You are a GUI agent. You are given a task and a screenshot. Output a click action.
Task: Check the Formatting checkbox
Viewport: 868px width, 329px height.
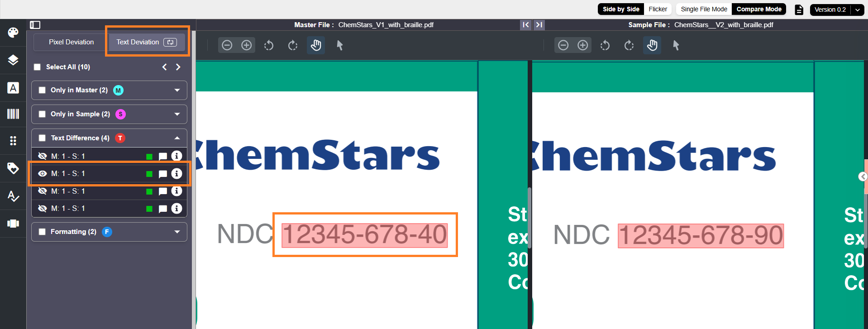pyautogui.click(x=42, y=232)
